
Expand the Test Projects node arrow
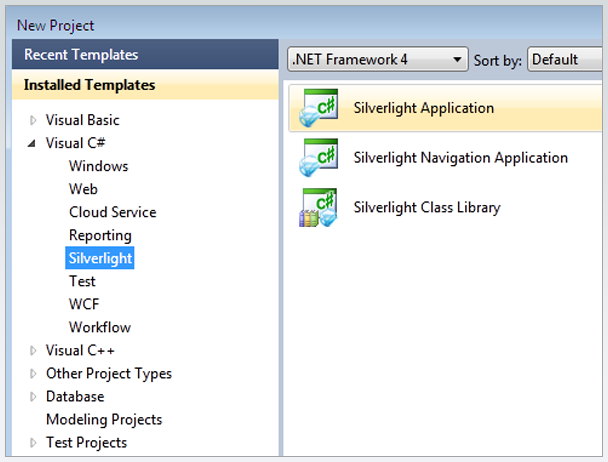(x=33, y=443)
